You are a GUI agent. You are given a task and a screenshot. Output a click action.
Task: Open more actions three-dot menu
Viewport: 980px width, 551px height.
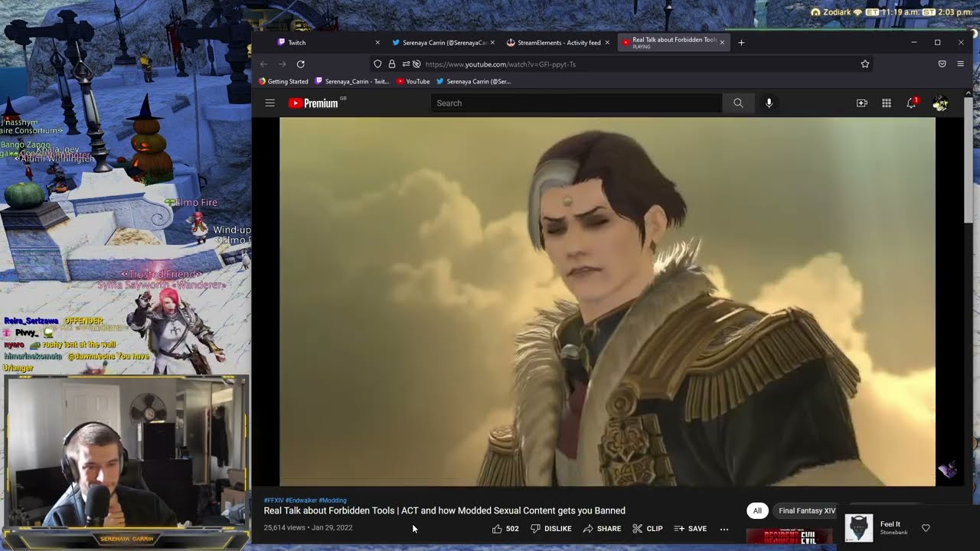point(724,529)
